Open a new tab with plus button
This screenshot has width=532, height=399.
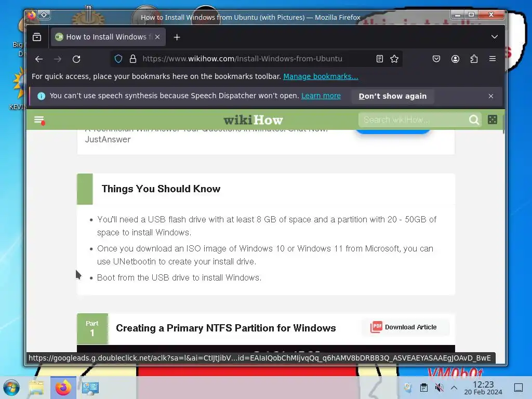[x=177, y=37]
